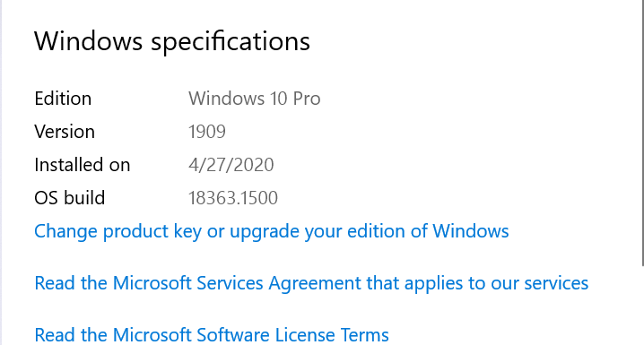Click the vertical scrollbar thumb on right edge
Screen dimensions: 644x345
tap(643, 133)
